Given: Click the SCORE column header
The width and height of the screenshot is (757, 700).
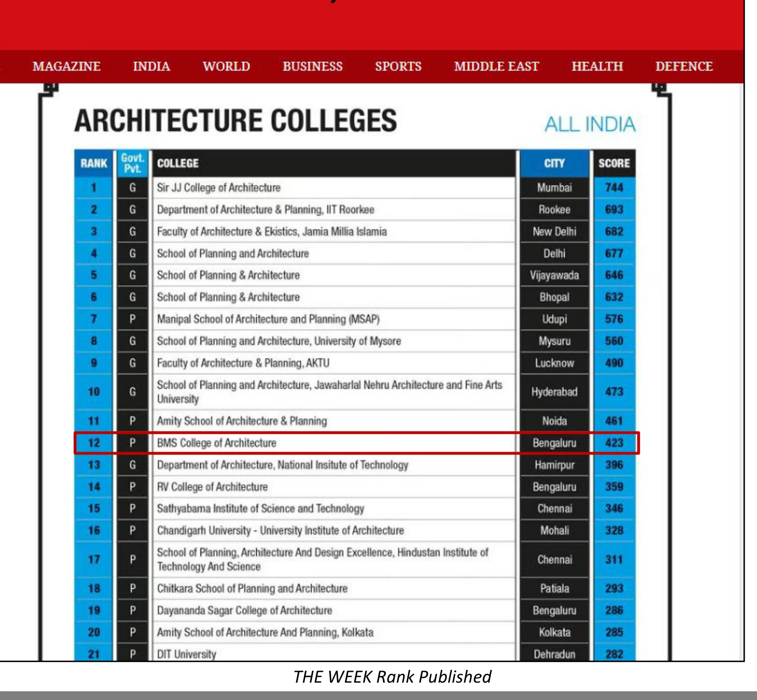Looking at the screenshot, I should (614, 163).
